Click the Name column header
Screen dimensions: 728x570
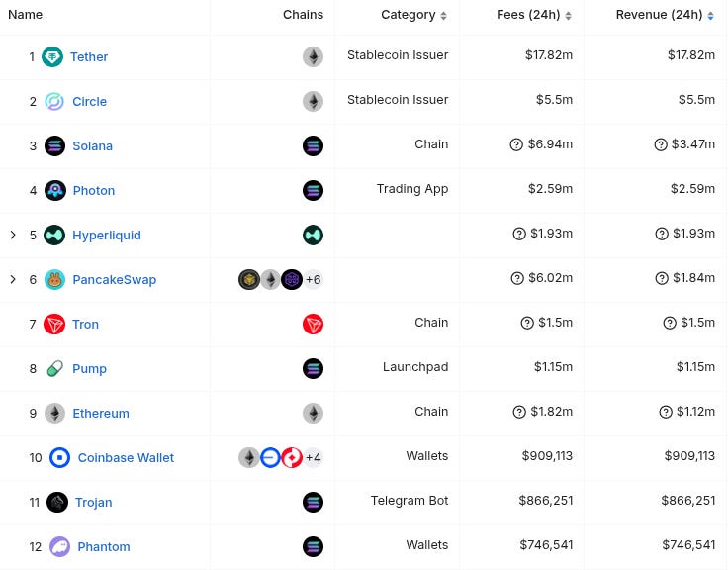[25, 15]
